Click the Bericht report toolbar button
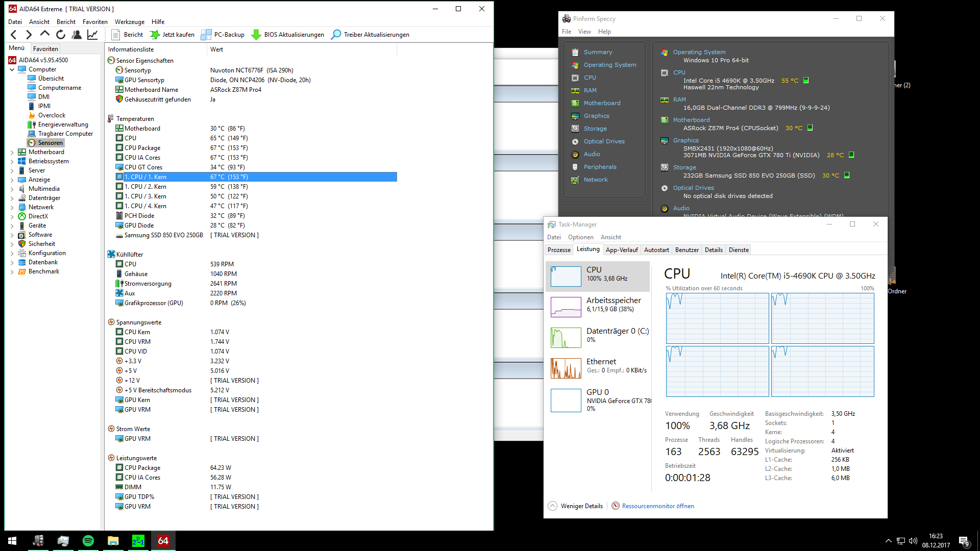This screenshot has width=980, height=551. [x=127, y=35]
